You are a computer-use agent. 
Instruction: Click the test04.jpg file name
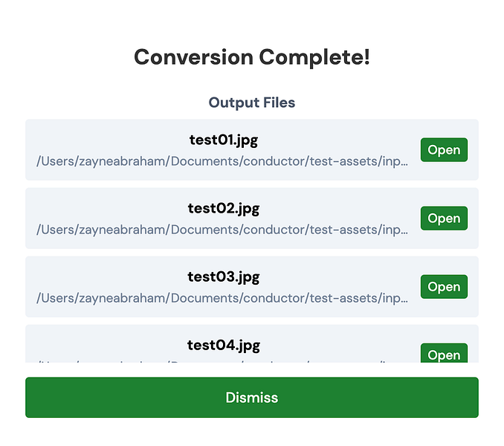pyautogui.click(x=223, y=345)
